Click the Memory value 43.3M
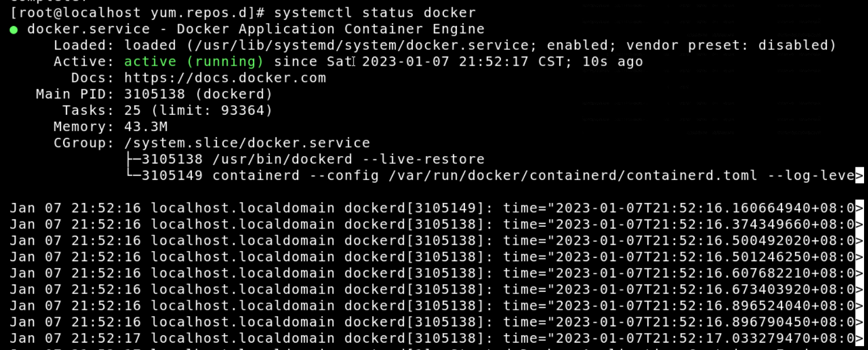The image size is (868, 350). coord(146,127)
